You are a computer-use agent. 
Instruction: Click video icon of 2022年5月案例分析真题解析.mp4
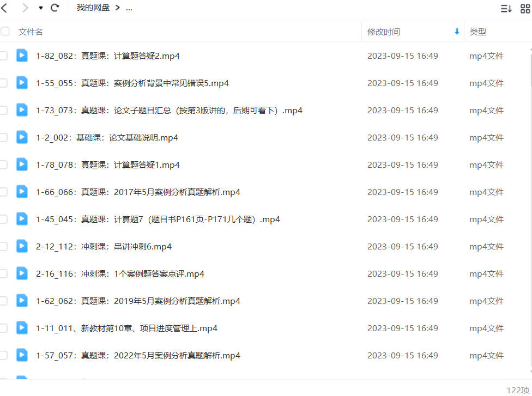(x=22, y=355)
